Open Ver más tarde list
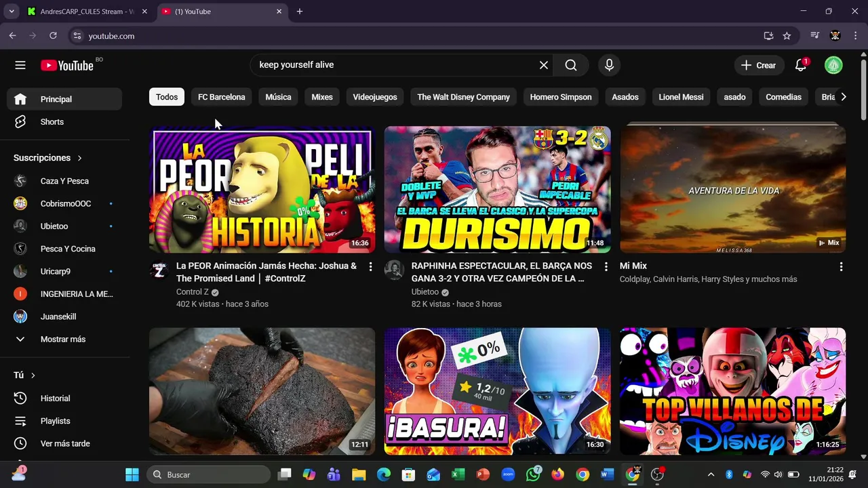The image size is (868, 488). [65, 443]
